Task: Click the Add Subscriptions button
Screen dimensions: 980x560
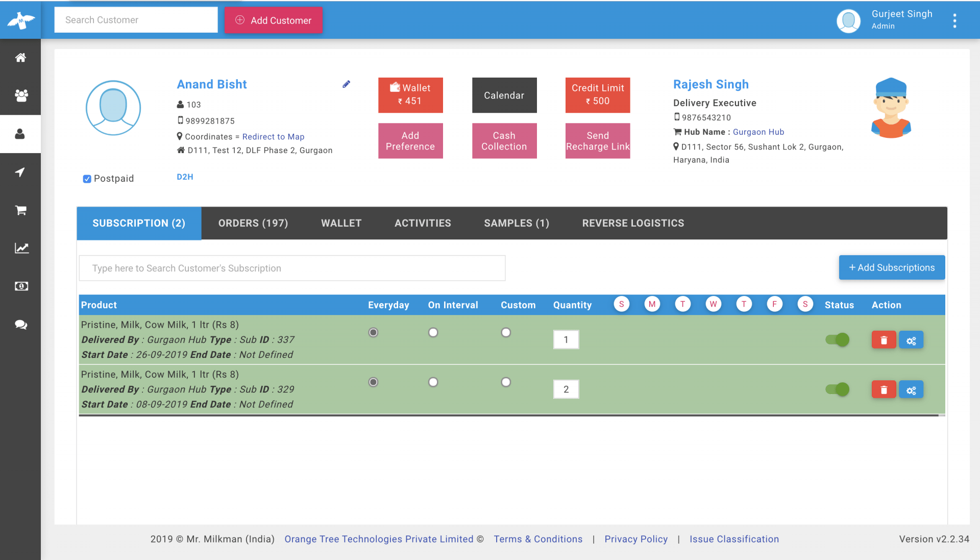Action: tap(892, 267)
